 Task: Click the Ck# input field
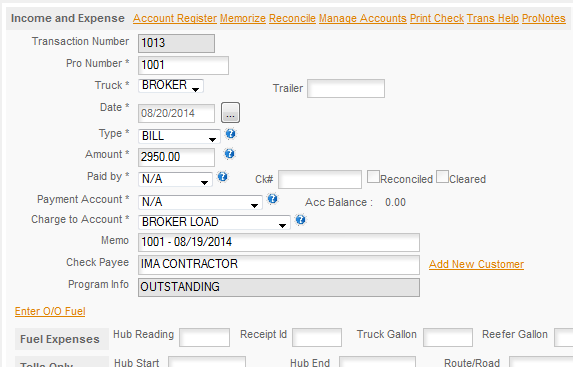(320, 179)
